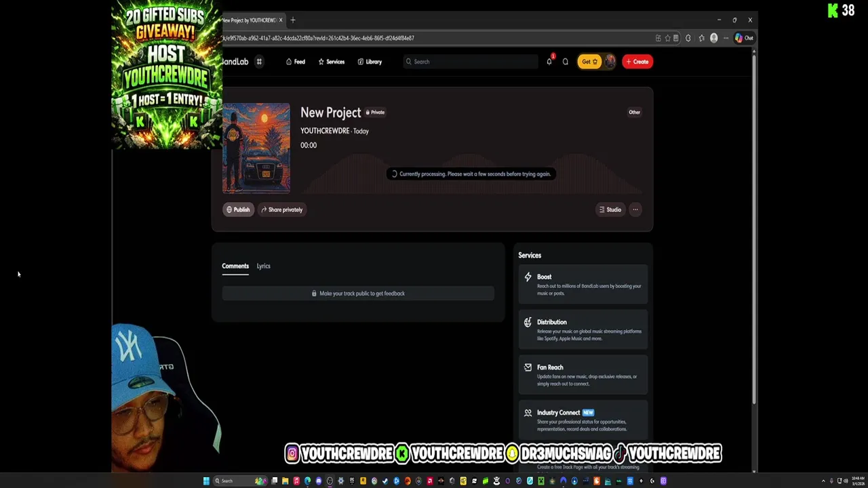Click the Fan Reach envelope icon
The image size is (868, 488).
[x=528, y=367]
